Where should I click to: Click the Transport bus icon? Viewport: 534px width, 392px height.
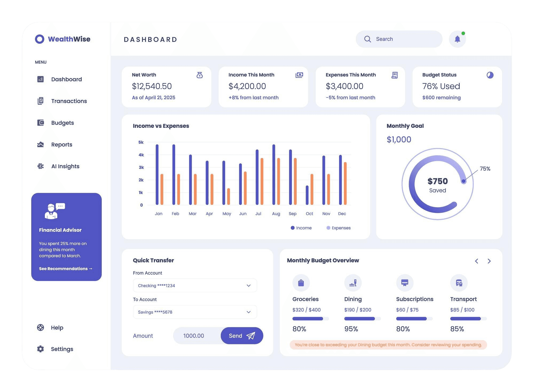(459, 283)
